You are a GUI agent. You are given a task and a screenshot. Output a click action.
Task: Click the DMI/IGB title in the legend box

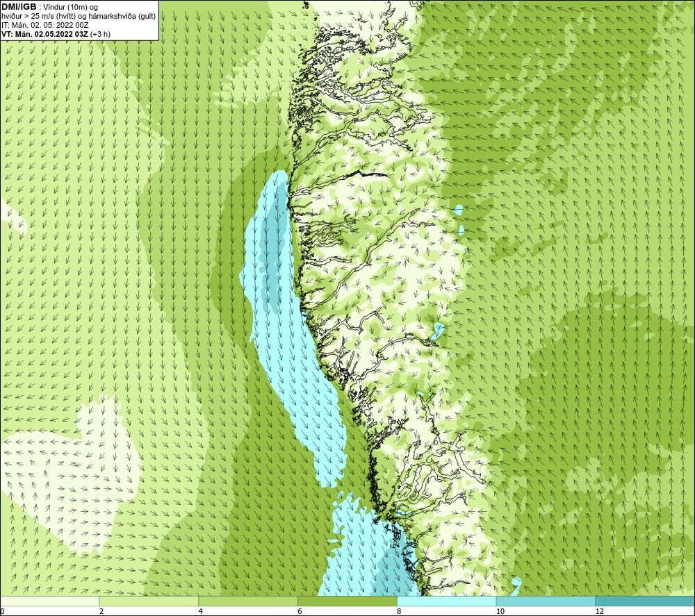point(19,7)
